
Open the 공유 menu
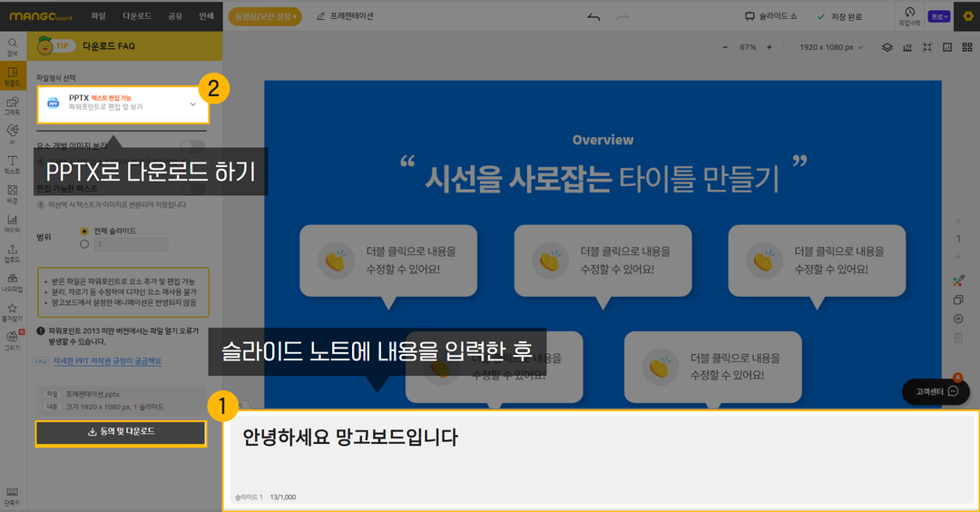coord(175,16)
